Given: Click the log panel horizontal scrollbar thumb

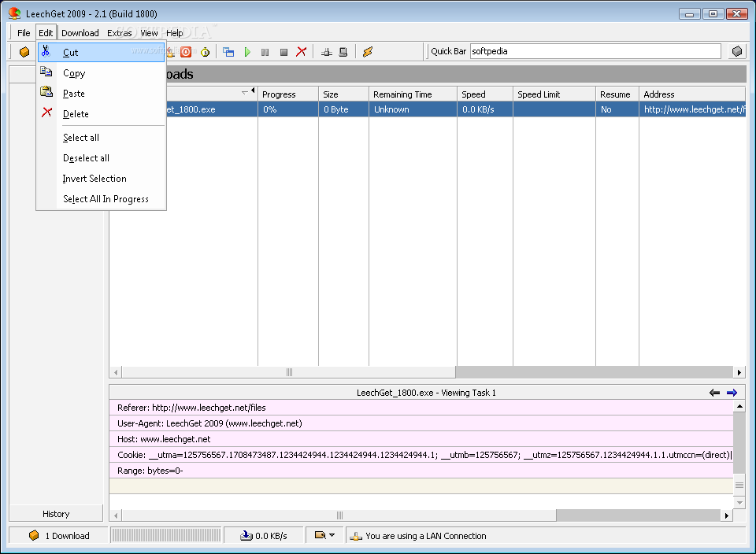Looking at the screenshot, I should [x=339, y=515].
